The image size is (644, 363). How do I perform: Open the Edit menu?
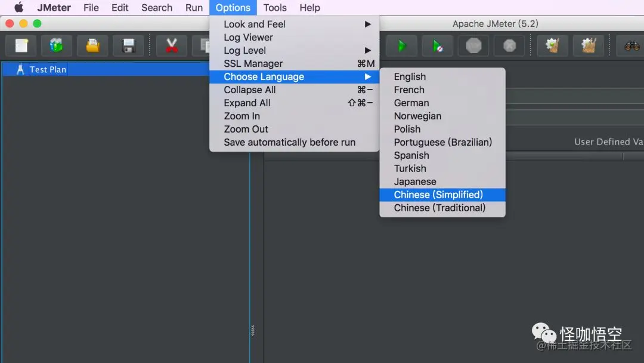coord(120,7)
